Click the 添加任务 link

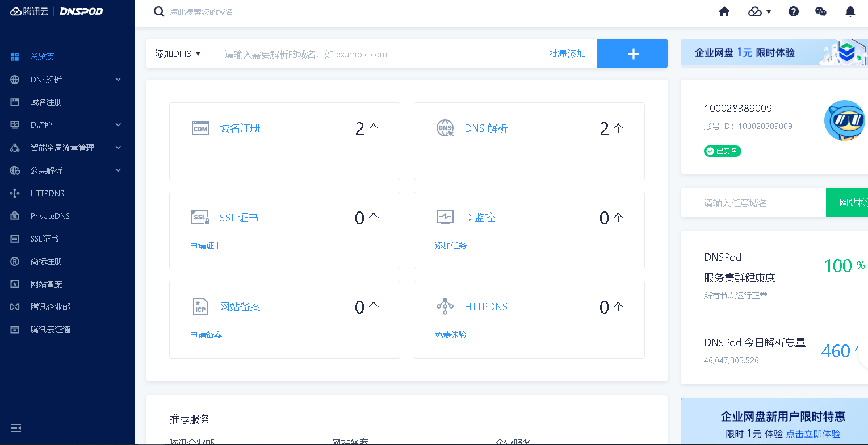click(451, 246)
